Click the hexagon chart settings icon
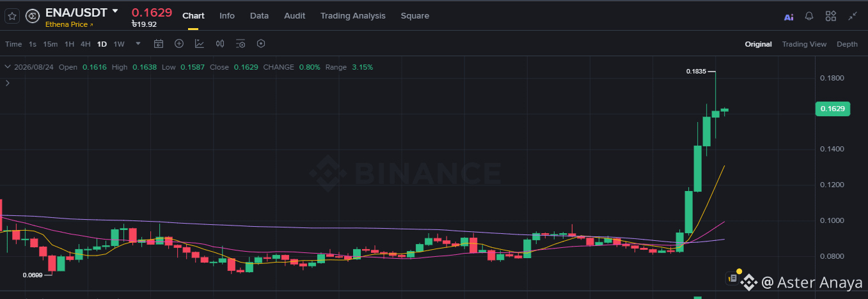 pyautogui.click(x=261, y=44)
